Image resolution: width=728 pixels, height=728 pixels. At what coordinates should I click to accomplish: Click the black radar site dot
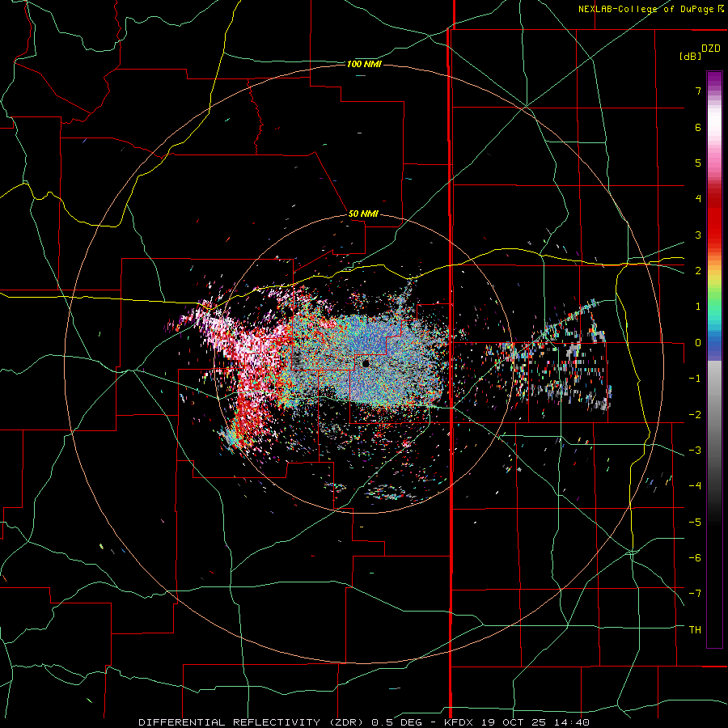tap(366, 363)
